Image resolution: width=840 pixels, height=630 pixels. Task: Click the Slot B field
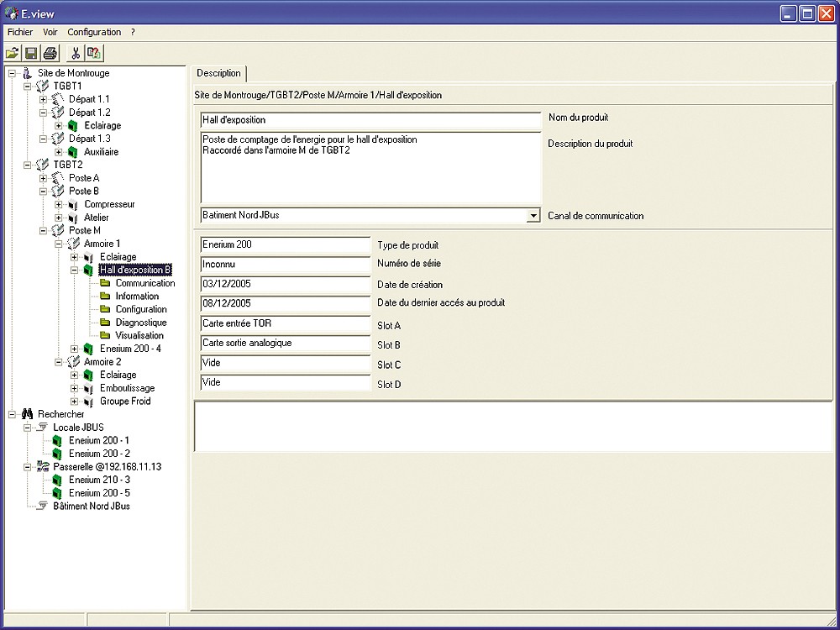[286, 344]
